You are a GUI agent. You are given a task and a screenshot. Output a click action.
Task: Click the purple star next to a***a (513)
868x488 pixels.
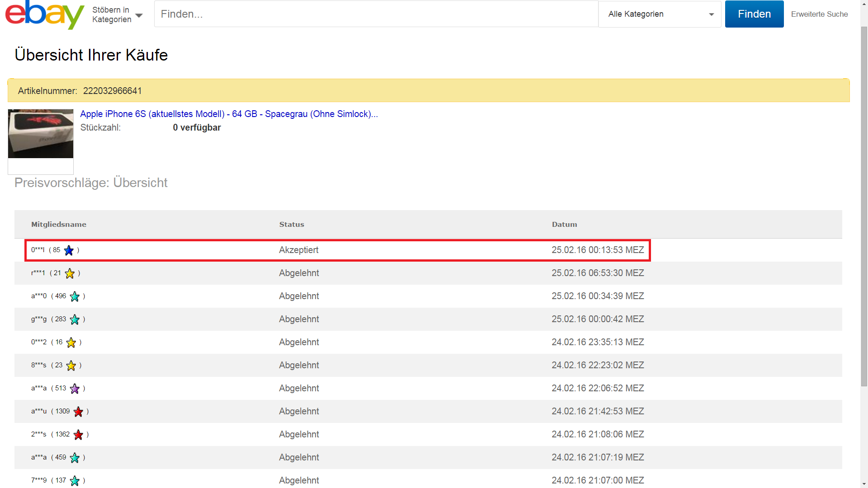coord(75,389)
